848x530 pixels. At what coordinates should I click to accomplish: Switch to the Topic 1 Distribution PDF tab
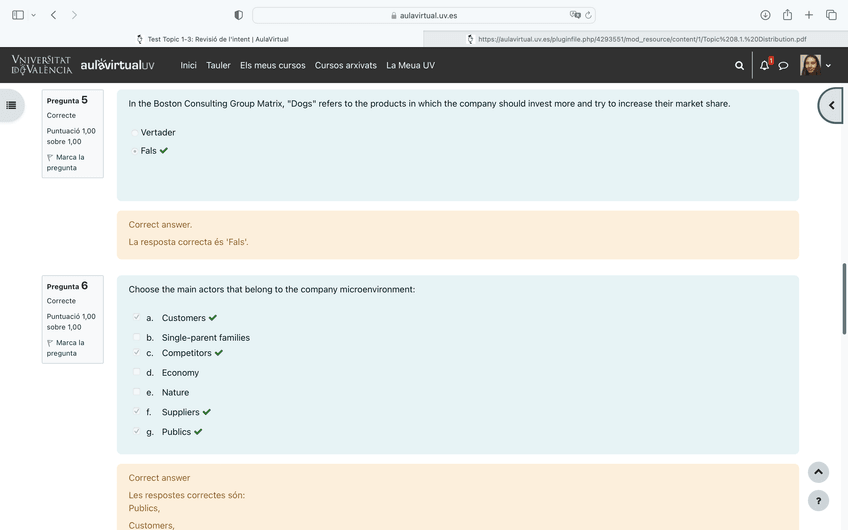635,39
